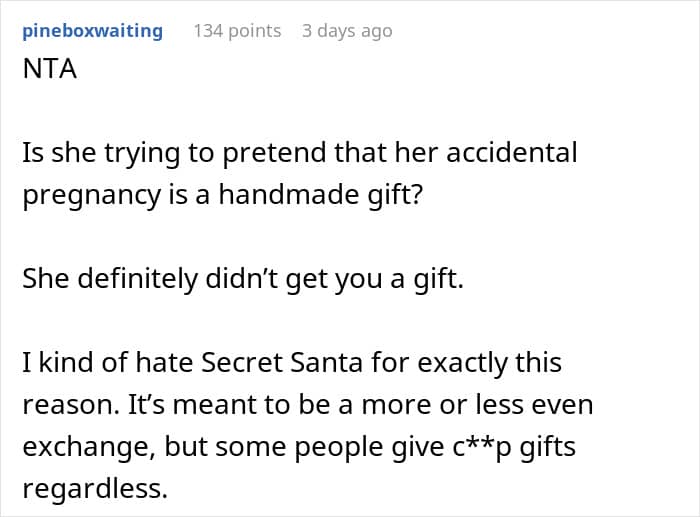
Task: Click the 134 points score
Action: (237, 31)
